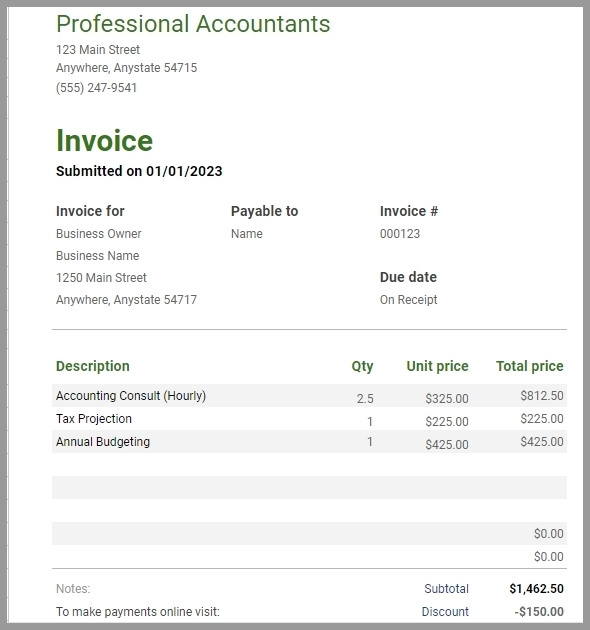Click the empty row below Annual Budgeting
Viewport: 590px width, 630px height.
tap(309, 464)
